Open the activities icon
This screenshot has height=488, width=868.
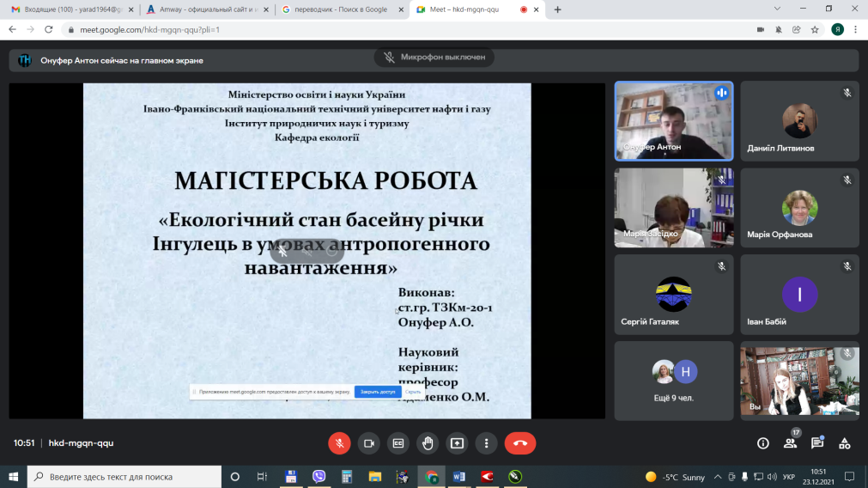click(x=844, y=443)
